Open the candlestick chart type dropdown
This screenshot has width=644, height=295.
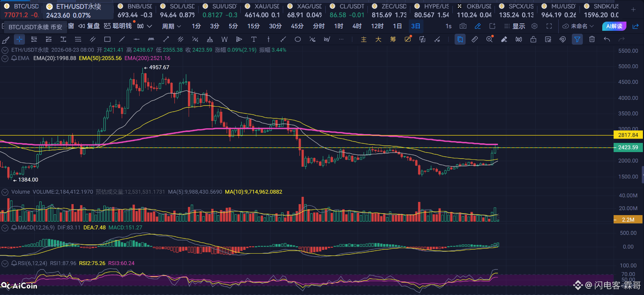pyautogui.click(x=144, y=26)
